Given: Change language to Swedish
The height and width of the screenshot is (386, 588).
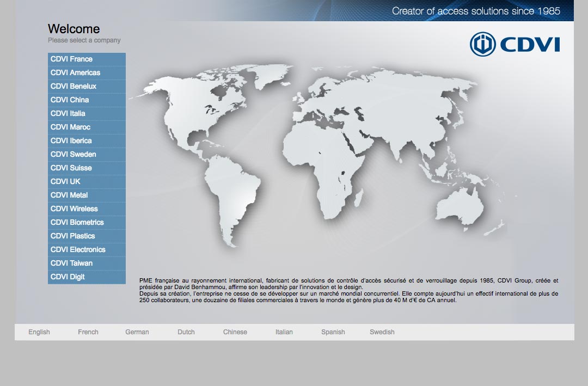Looking at the screenshot, I should pos(382,332).
